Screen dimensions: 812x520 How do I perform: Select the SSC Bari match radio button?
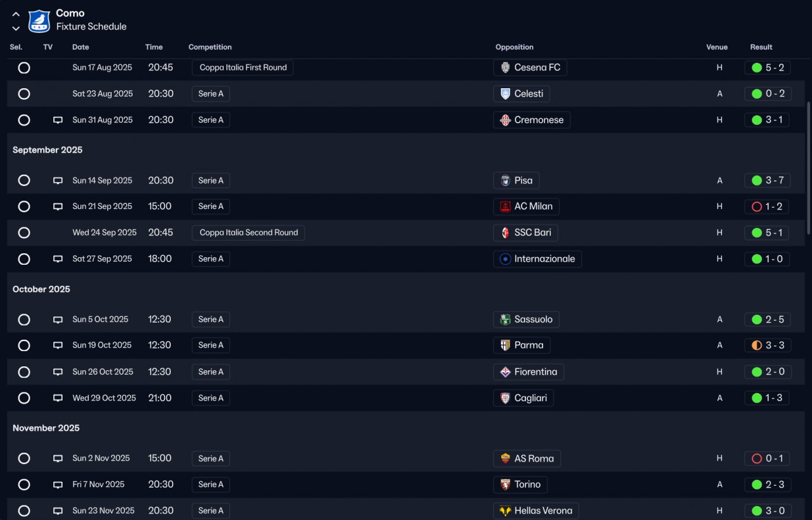tap(24, 232)
